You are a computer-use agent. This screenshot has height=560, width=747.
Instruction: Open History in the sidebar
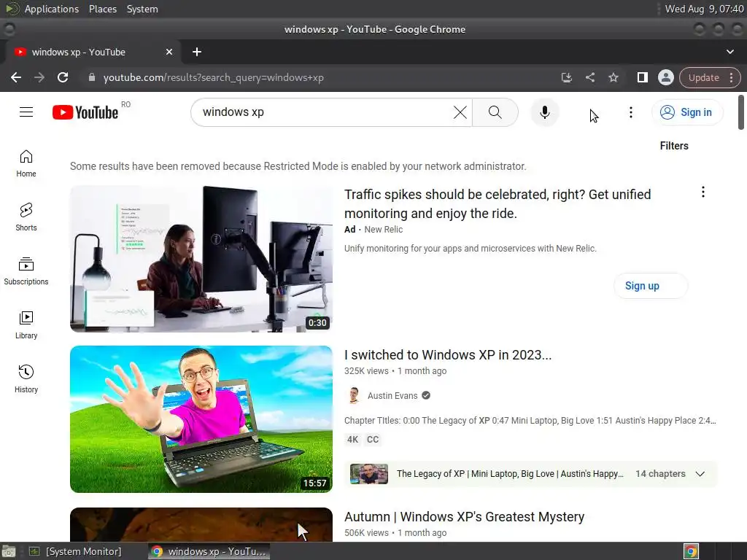[x=26, y=378]
